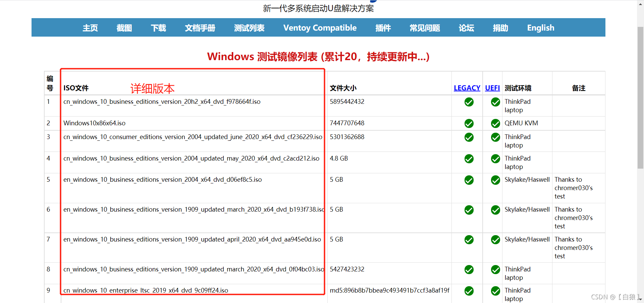Click the 测试环境 column header

[518, 88]
